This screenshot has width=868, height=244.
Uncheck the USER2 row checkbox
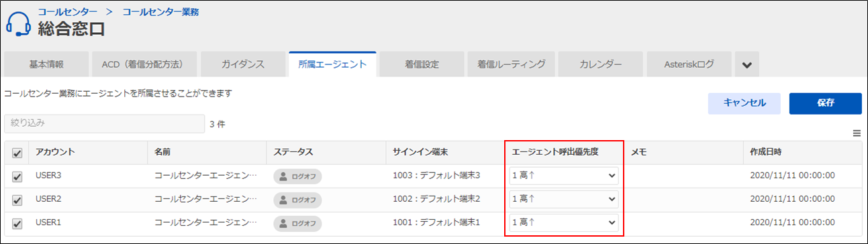17,200
